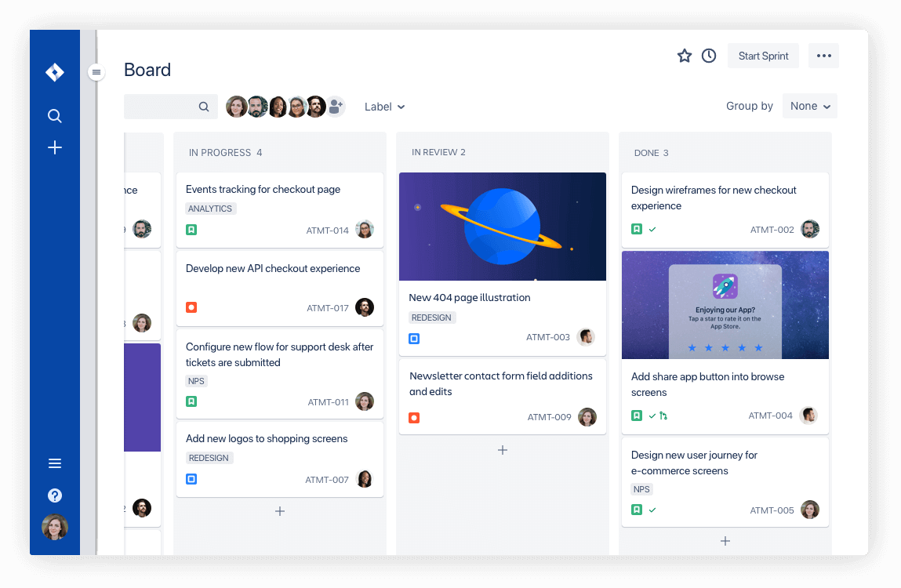Image resolution: width=901 pixels, height=588 pixels.
Task: Star this board as a favorite
Action: click(x=684, y=56)
